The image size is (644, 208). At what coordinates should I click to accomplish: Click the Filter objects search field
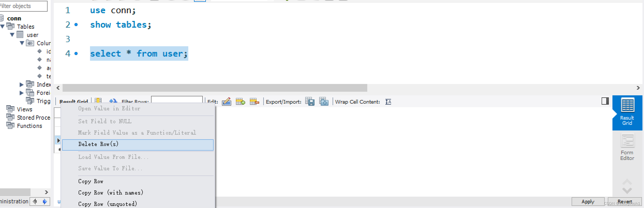pyautogui.click(x=23, y=6)
